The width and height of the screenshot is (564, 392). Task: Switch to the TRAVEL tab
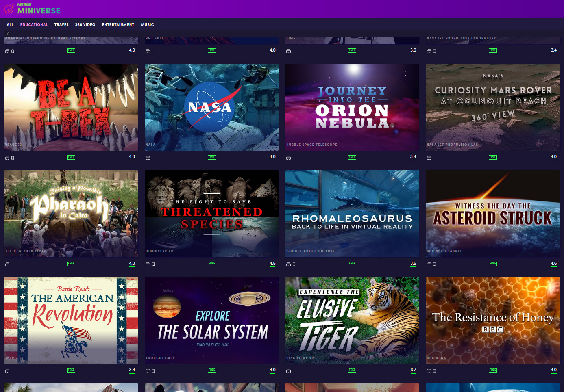pos(61,25)
